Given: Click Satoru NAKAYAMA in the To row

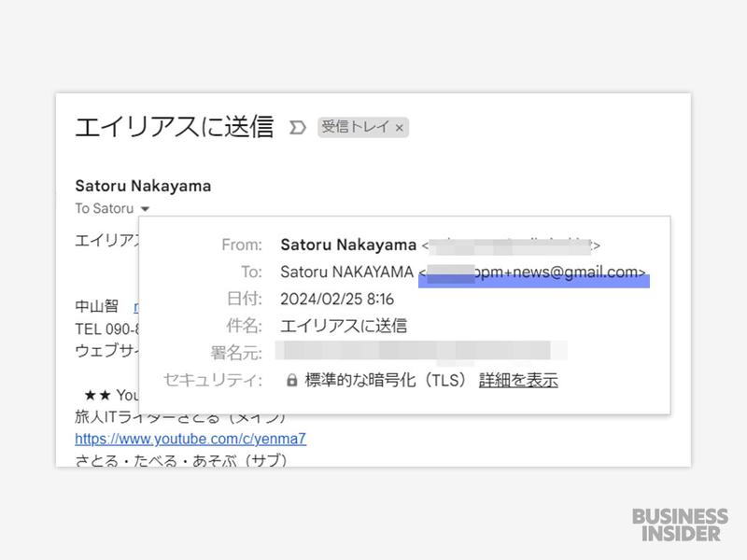Looking at the screenshot, I should (346, 272).
